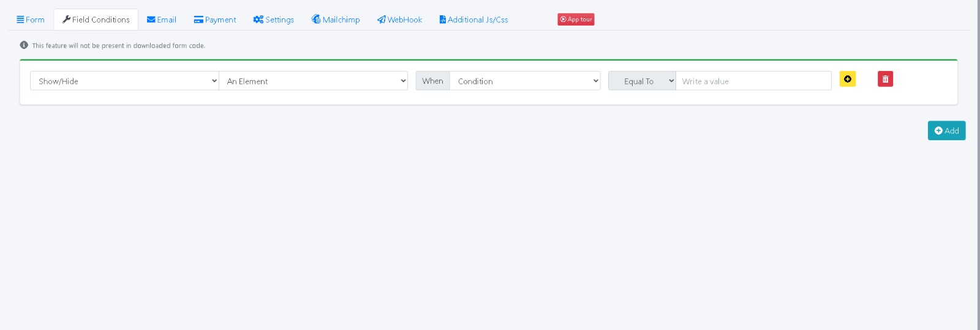Open Settings via the gears icon
Image resolution: width=980 pixels, height=330 pixels.
(x=258, y=20)
